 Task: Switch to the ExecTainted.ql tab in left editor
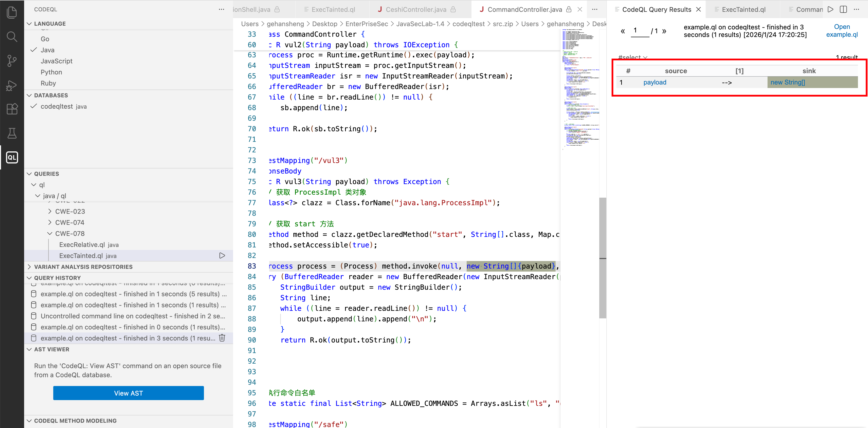coord(333,10)
